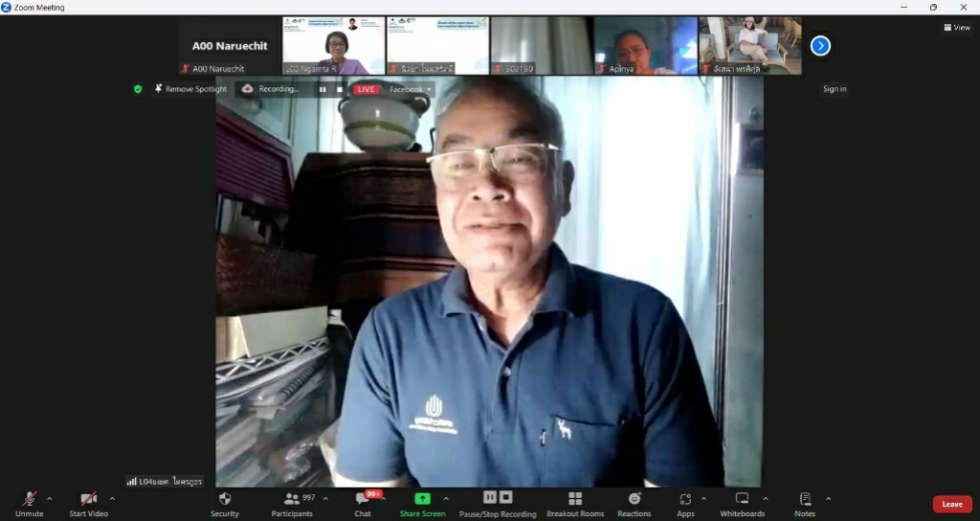Click the muted mic icon on Apinya tile
This screenshot has height=521, width=980.
603,69
